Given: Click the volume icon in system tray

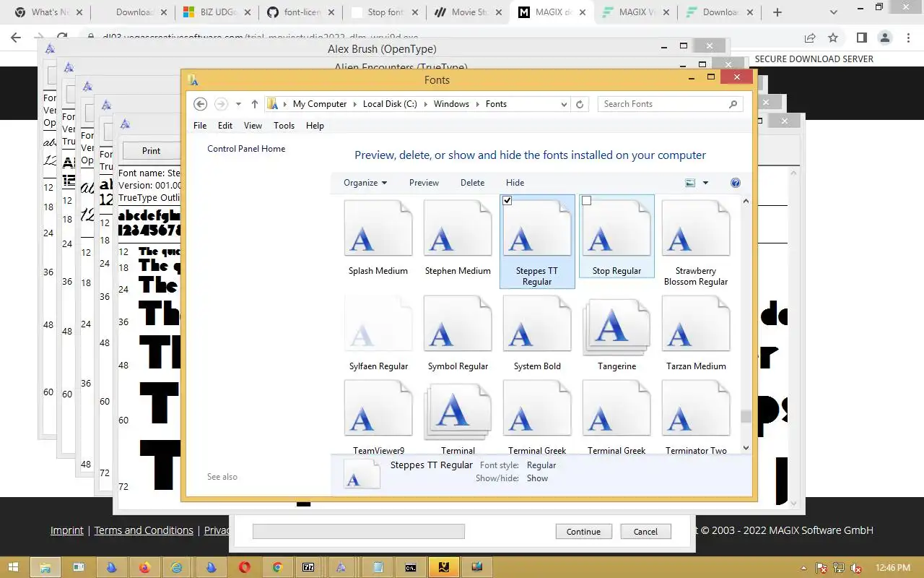Looking at the screenshot, I should (855, 568).
